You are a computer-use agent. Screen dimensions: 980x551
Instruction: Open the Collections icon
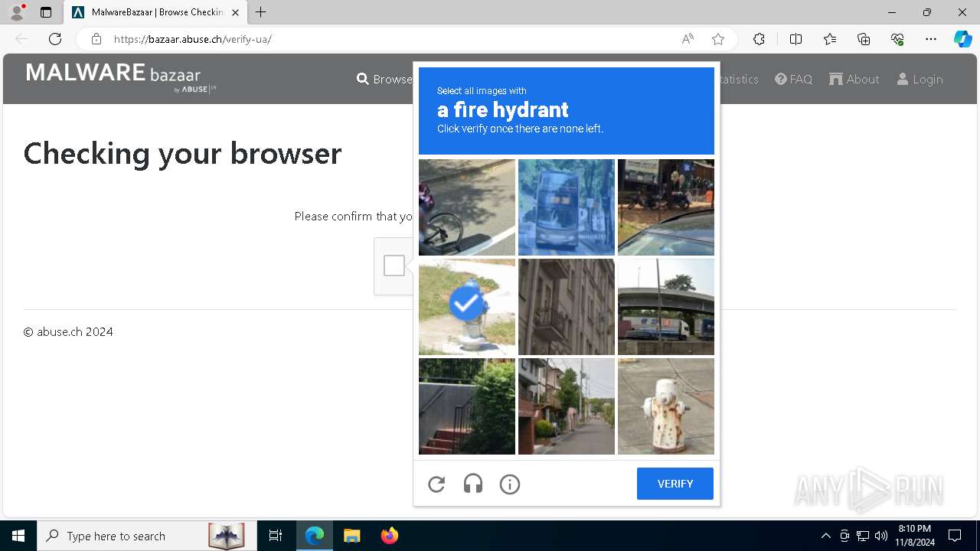point(864,39)
